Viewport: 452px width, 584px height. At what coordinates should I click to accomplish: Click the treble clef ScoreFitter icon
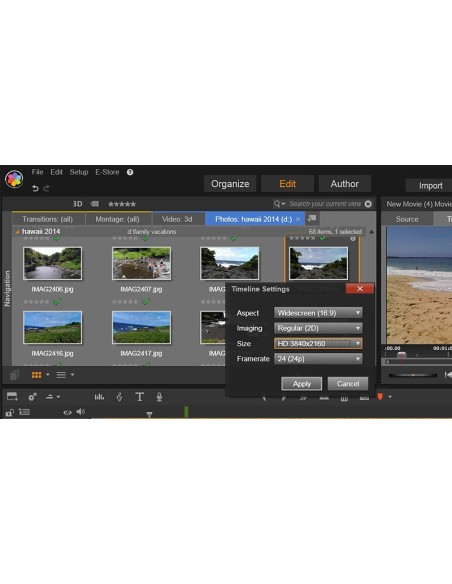coord(119,397)
